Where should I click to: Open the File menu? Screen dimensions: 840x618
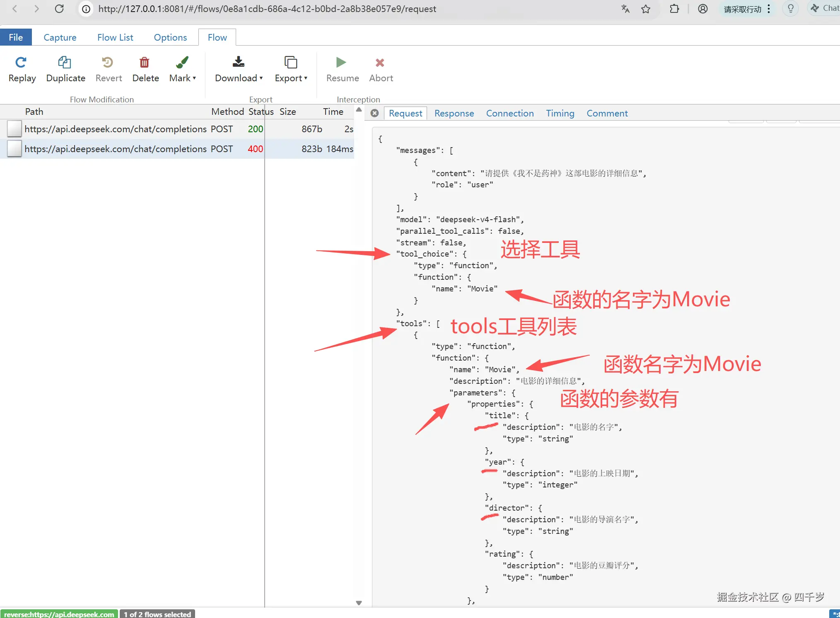16,37
